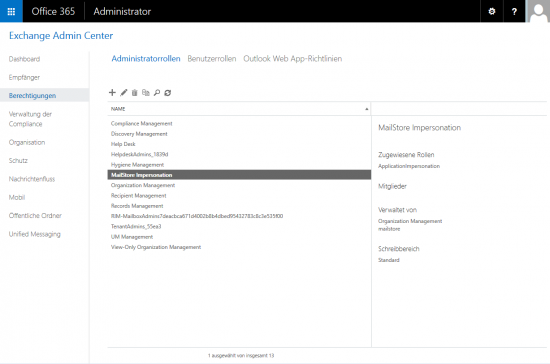Open the user profile avatar
Viewport: 550px width, 364px height.
click(538, 11)
